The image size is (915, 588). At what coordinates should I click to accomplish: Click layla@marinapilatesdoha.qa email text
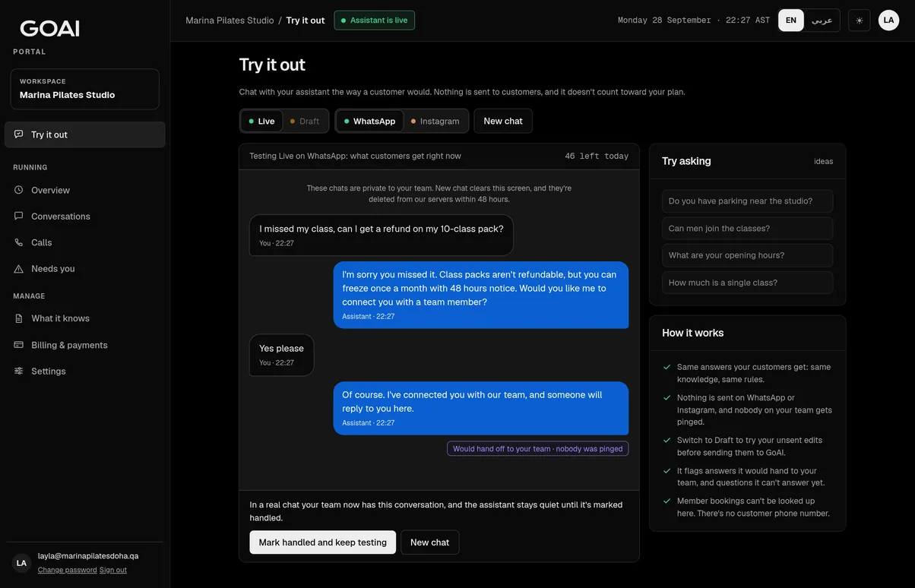pyautogui.click(x=88, y=556)
